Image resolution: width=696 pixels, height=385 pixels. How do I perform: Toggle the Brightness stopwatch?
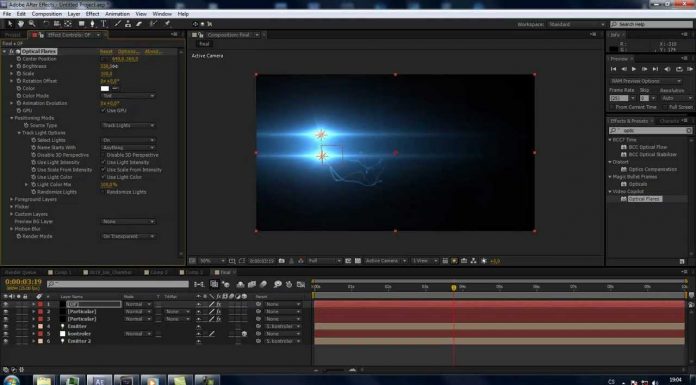[x=19, y=66]
